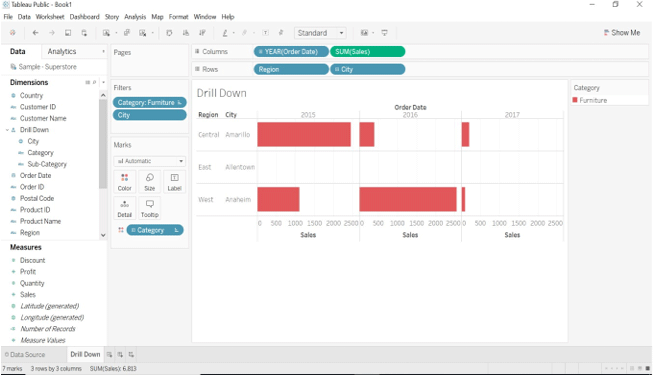This screenshot has width=653, height=375.
Task: Click down arrow of Dimensions scrollbar
Action: [103, 235]
